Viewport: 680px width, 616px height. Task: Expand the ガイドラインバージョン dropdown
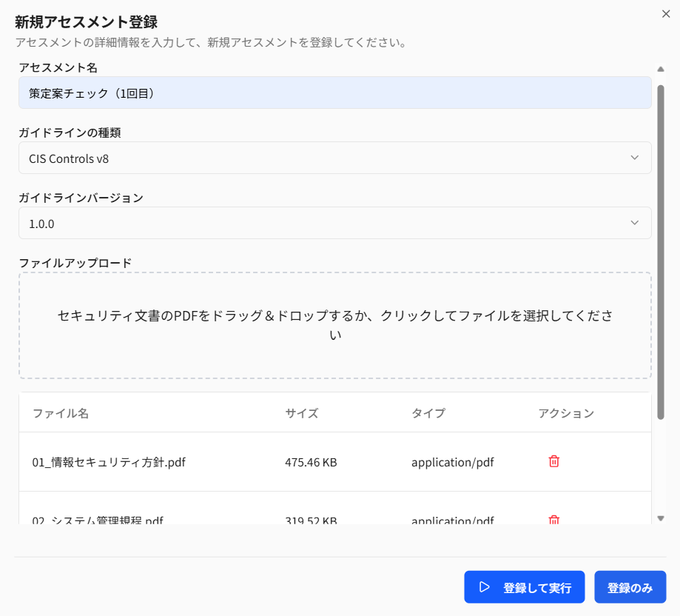coord(334,223)
